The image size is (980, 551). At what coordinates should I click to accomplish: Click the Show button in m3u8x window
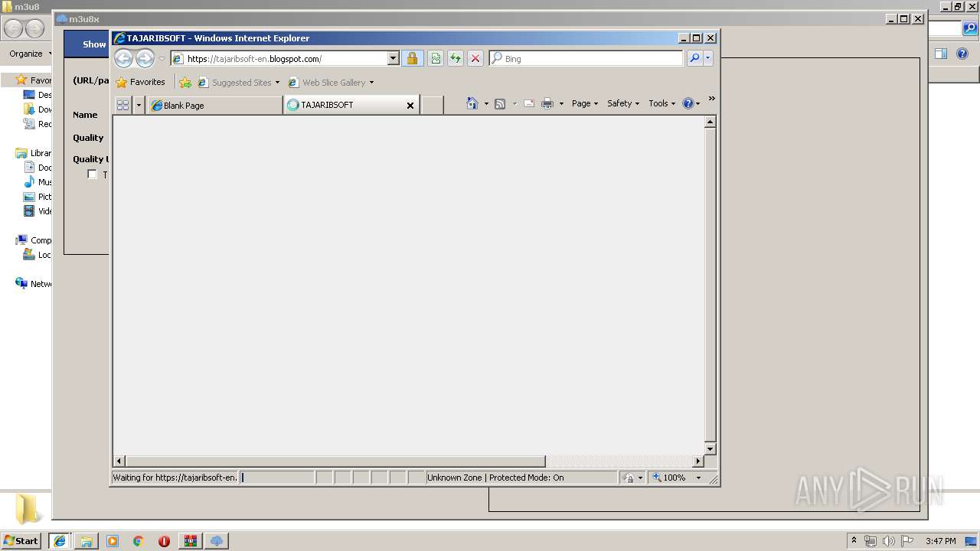tap(94, 44)
